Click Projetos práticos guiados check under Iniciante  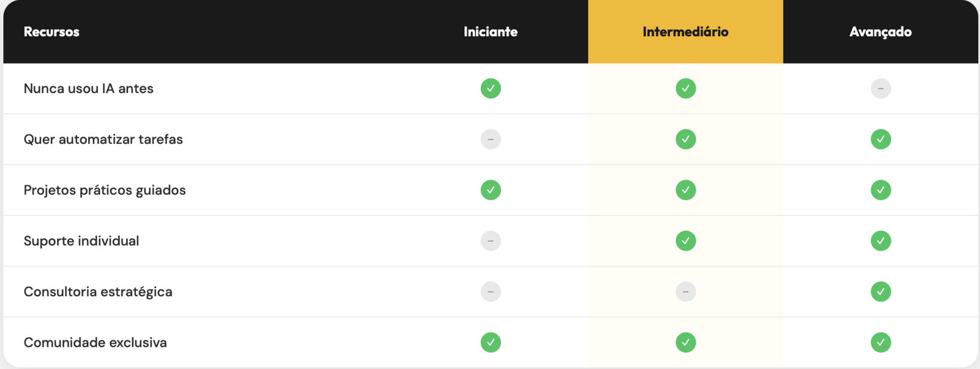(491, 190)
